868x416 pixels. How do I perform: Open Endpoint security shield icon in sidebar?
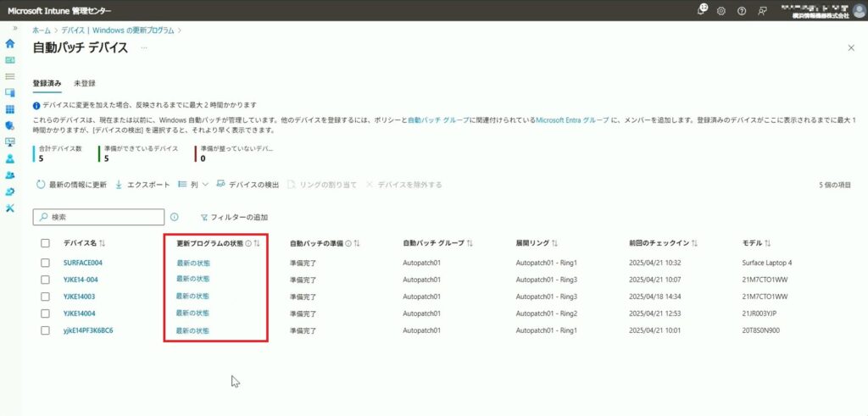[9, 125]
